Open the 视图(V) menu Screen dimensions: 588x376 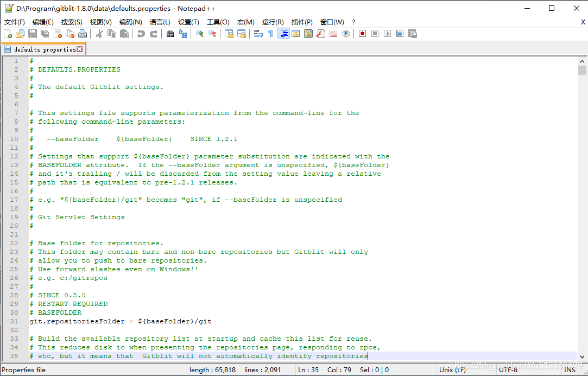[100, 22]
